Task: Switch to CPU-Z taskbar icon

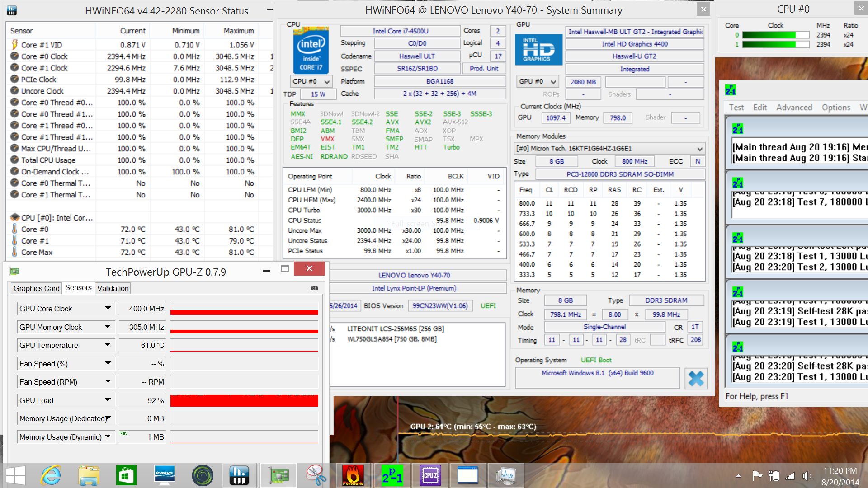Action: point(429,475)
